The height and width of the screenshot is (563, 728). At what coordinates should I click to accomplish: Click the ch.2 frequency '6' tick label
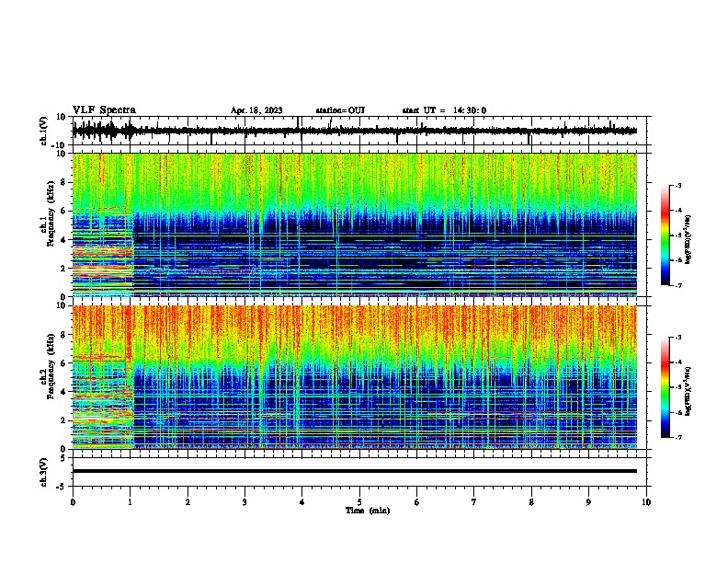(63, 363)
